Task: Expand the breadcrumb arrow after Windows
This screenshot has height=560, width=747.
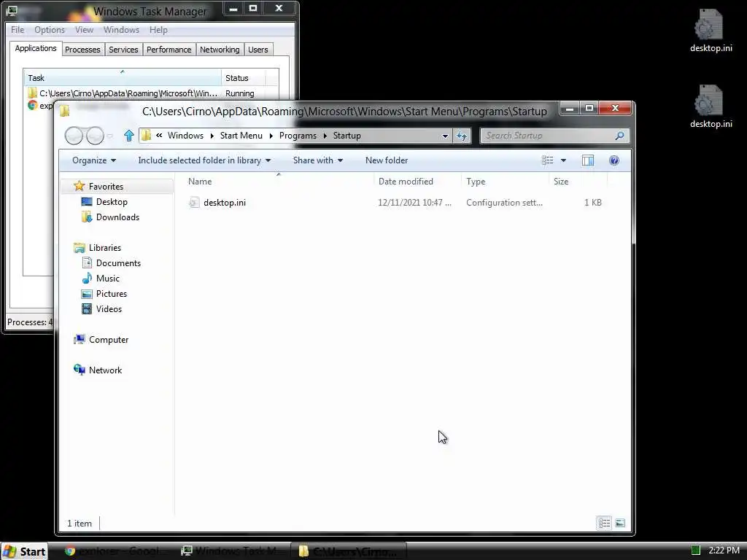Action: pyautogui.click(x=212, y=136)
